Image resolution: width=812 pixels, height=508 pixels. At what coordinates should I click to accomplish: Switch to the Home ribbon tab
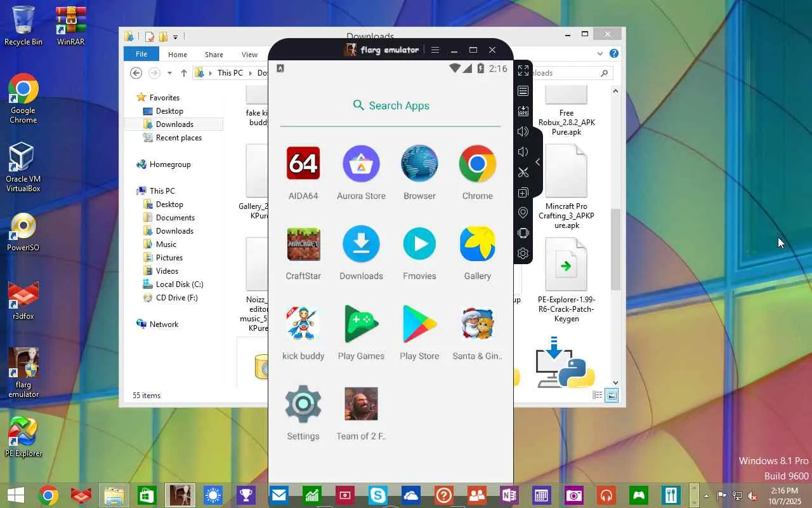[178, 55]
